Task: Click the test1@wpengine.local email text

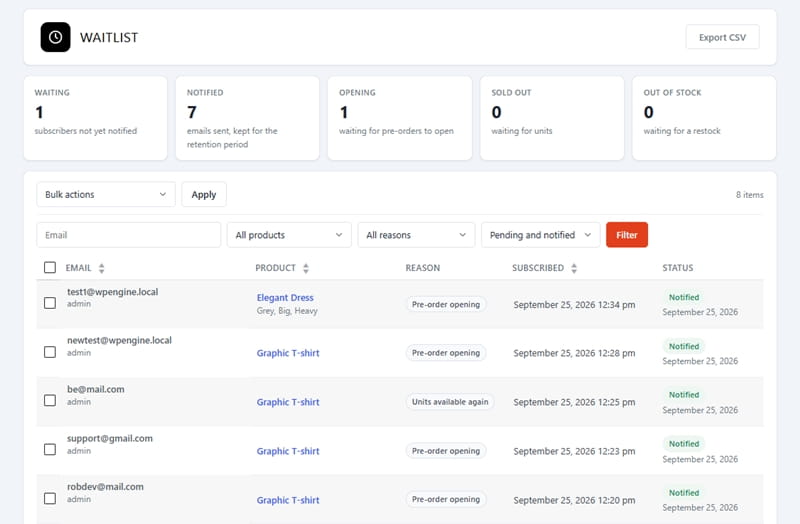Action: (113, 292)
